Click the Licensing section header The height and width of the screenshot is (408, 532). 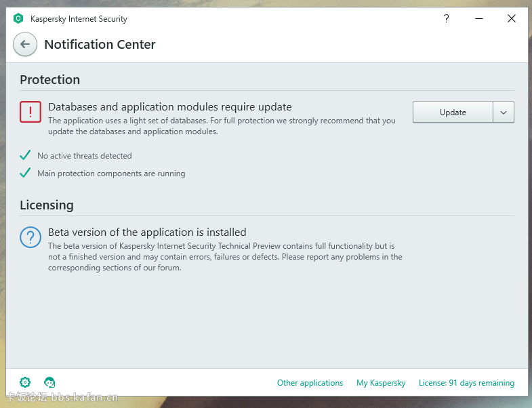click(47, 205)
